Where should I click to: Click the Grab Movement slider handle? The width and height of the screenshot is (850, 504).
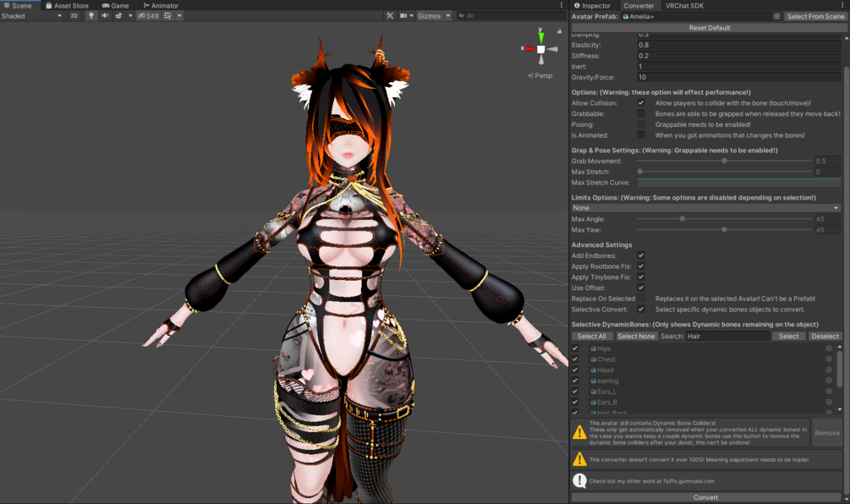click(724, 161)
